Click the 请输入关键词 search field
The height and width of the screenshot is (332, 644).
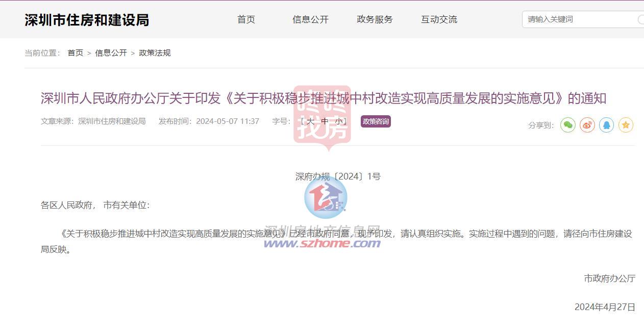pyautogui.click(x=579, y=19)
